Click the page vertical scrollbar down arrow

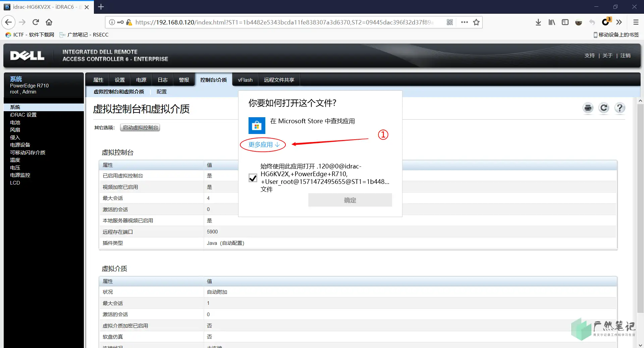(640, 345)
